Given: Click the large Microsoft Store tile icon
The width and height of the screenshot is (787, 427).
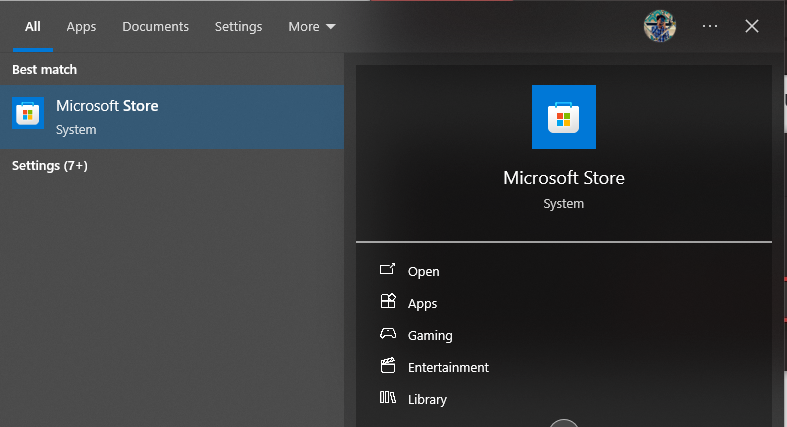Looking at the screenshot, I should coord(563,117).
